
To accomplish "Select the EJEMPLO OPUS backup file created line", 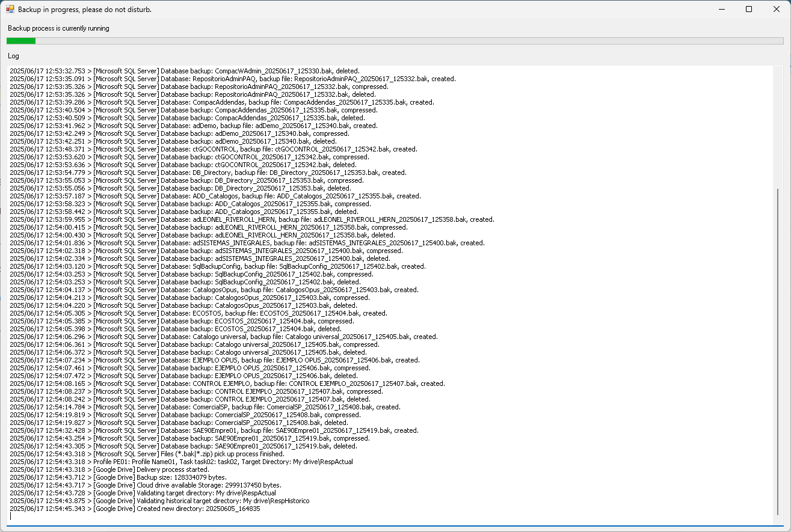I will [215, 360].
